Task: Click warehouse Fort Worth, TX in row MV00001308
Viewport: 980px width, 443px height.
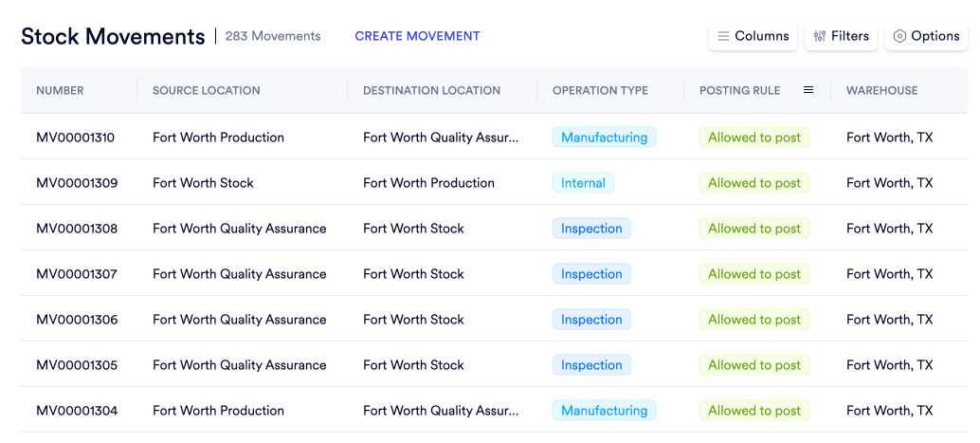Action: (889, 229)
